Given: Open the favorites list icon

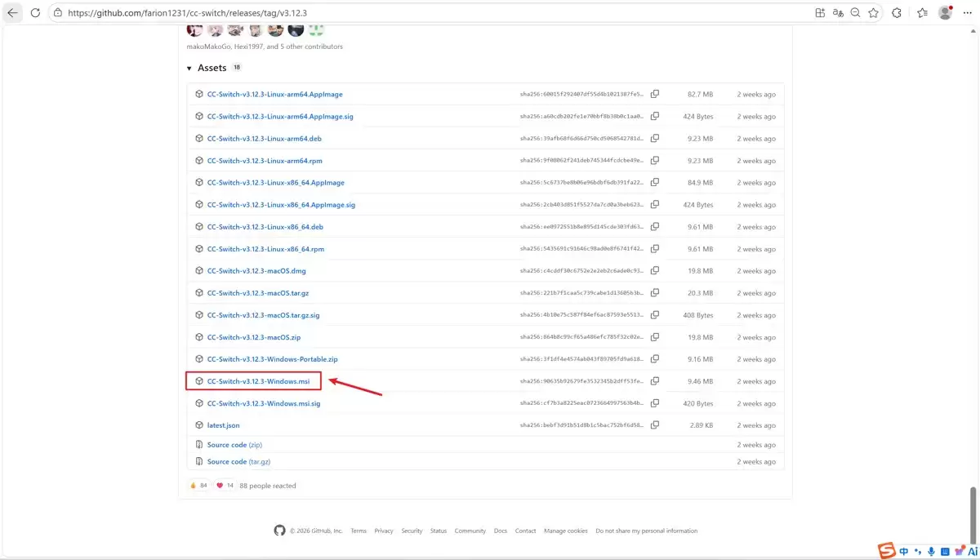Looking at the screenshot, I should pyautogui.click(x=922, y=13).
